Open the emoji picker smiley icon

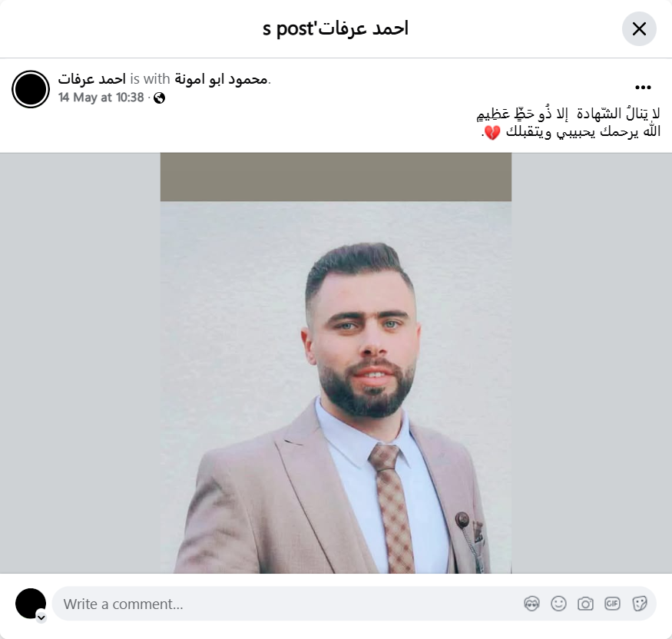click(558, 604)
